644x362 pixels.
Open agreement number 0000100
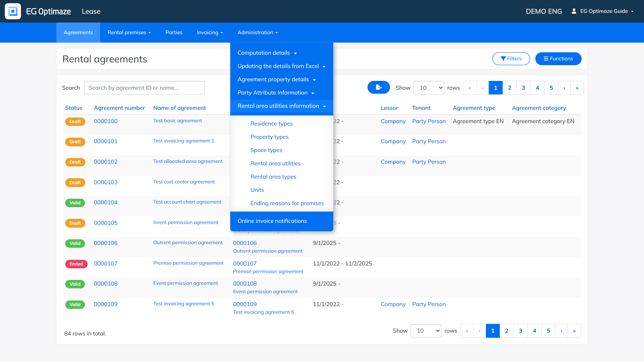point(105,121)
